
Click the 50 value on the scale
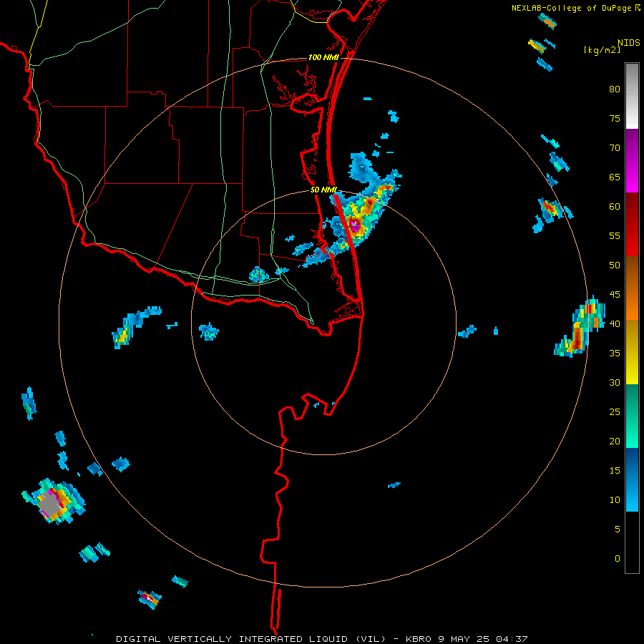(615, 265)
